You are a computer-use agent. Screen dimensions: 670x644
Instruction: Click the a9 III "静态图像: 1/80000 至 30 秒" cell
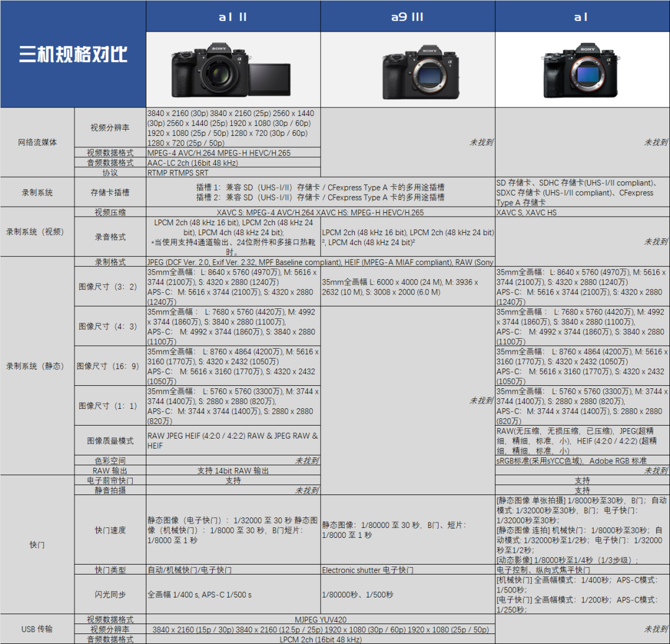pyautogui.click(x=408, y=530)
